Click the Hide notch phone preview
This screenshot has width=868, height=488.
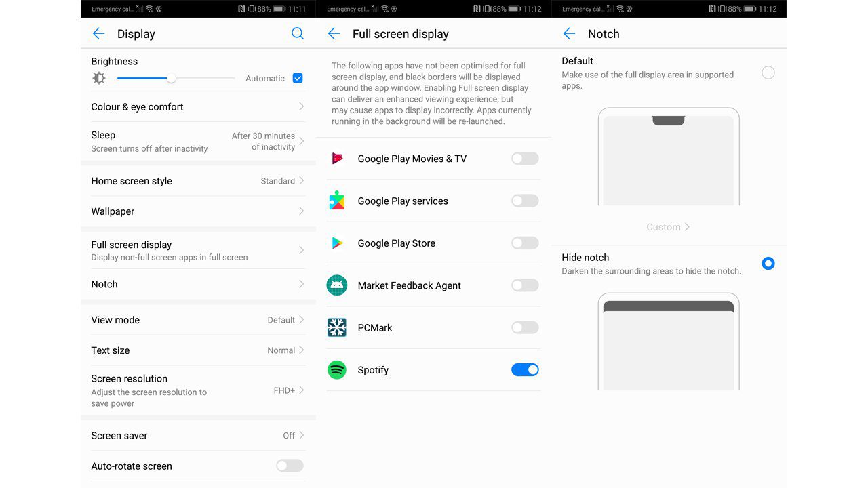click(669, 342)
